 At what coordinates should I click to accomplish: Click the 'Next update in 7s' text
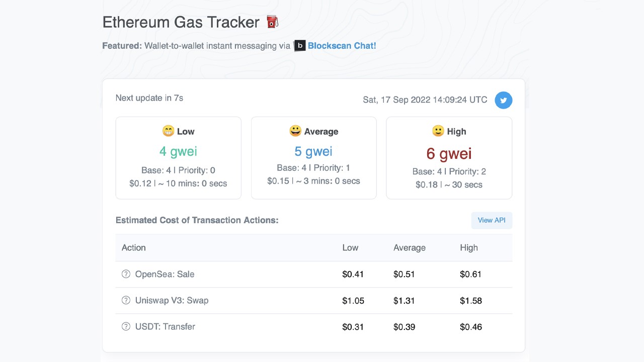tap(149, 98)
